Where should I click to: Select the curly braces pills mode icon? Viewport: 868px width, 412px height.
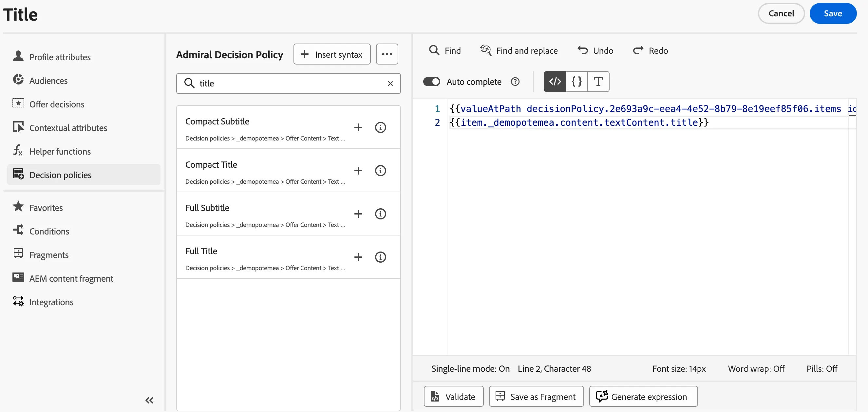coord(576,82)
